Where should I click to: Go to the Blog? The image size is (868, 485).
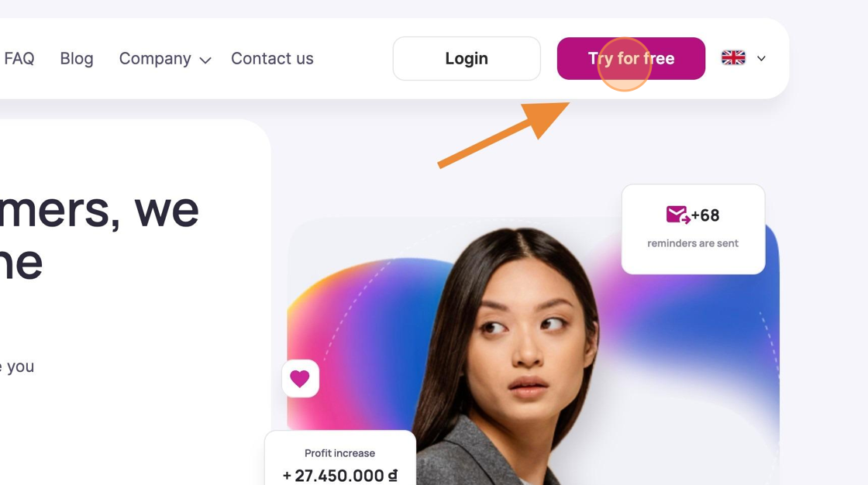click(77, 58)
